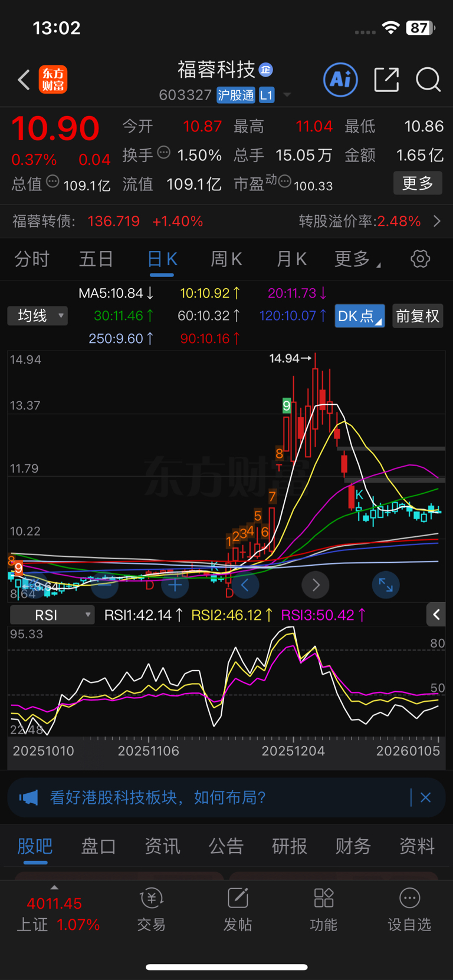This screenshot has width=453, height=980.
Task: Move chart left with blue arrow
Action: click(x=245, y=585)
